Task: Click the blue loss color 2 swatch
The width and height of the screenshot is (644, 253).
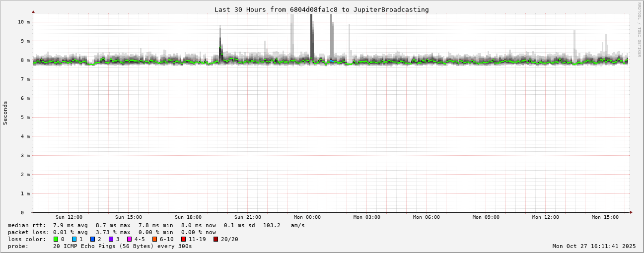Action: 92,239
